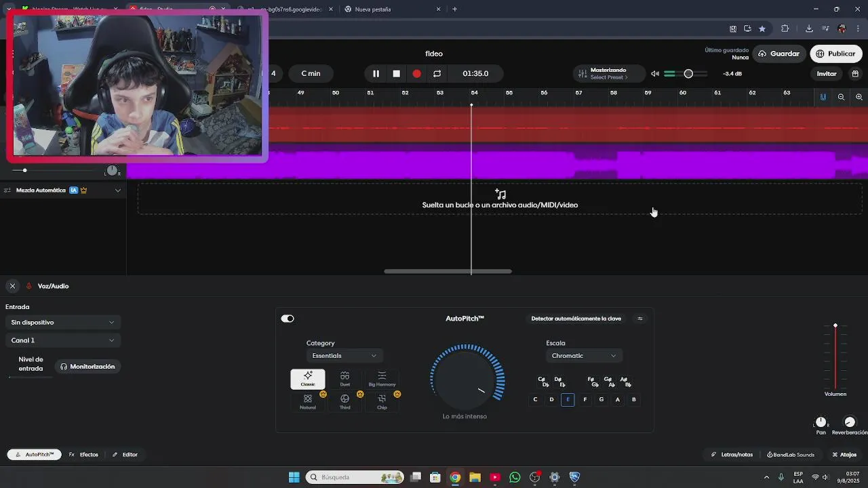Zoom in the timeline

click(x=859, y=97)
